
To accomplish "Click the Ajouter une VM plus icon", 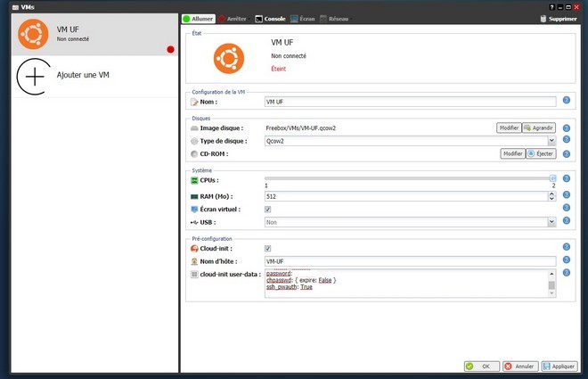I will tap(34, 77).
